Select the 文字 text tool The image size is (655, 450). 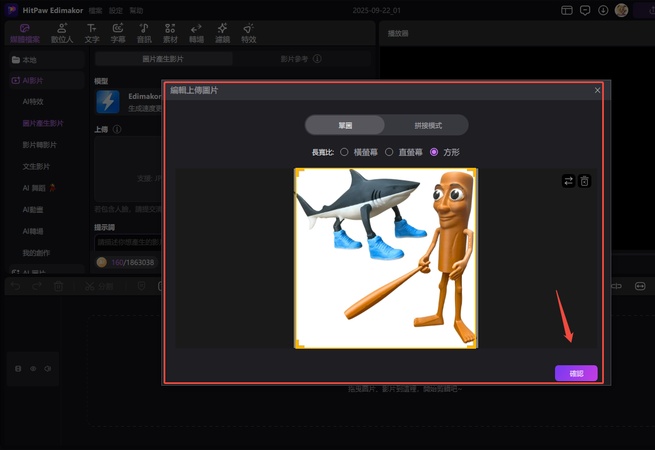92,33
